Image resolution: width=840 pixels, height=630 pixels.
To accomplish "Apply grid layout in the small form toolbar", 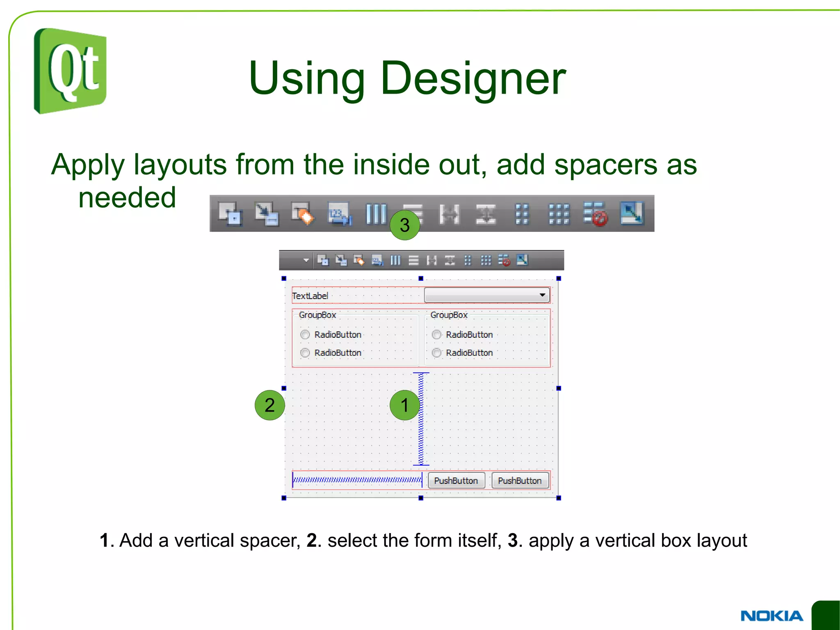I will (x=486, y=260).
